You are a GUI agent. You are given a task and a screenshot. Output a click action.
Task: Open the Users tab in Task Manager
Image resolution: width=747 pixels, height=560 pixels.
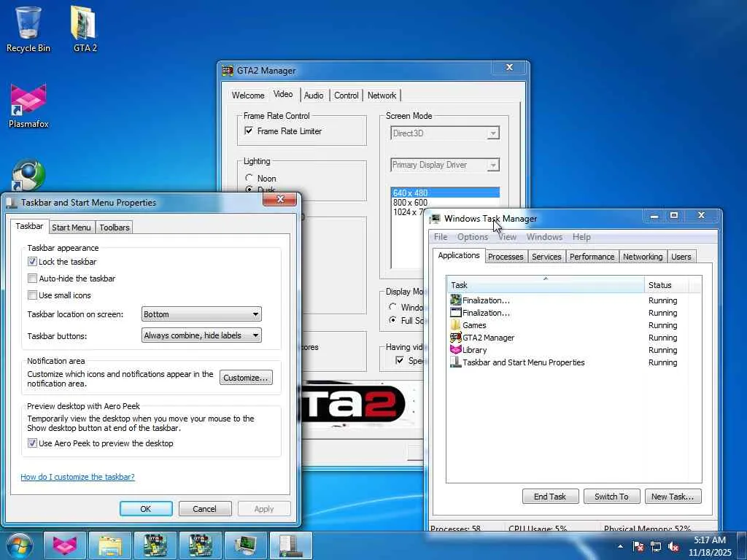[681, 257]
